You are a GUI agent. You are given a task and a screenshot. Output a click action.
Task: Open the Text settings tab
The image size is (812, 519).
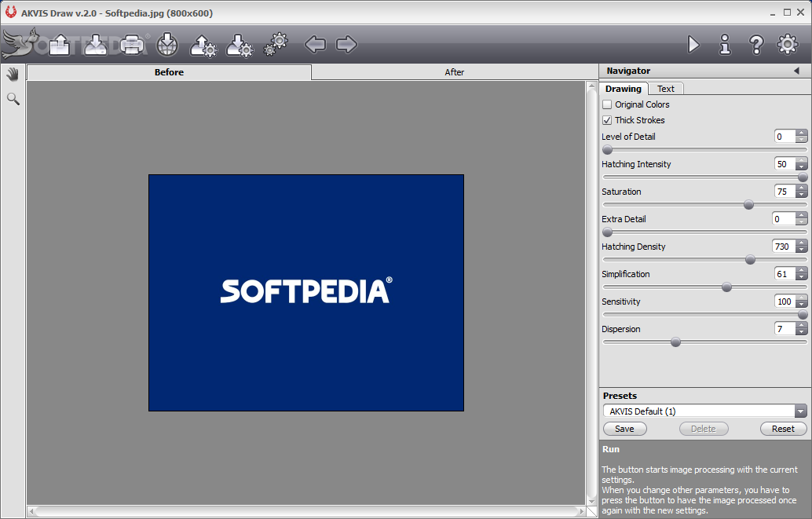(665, 89)
